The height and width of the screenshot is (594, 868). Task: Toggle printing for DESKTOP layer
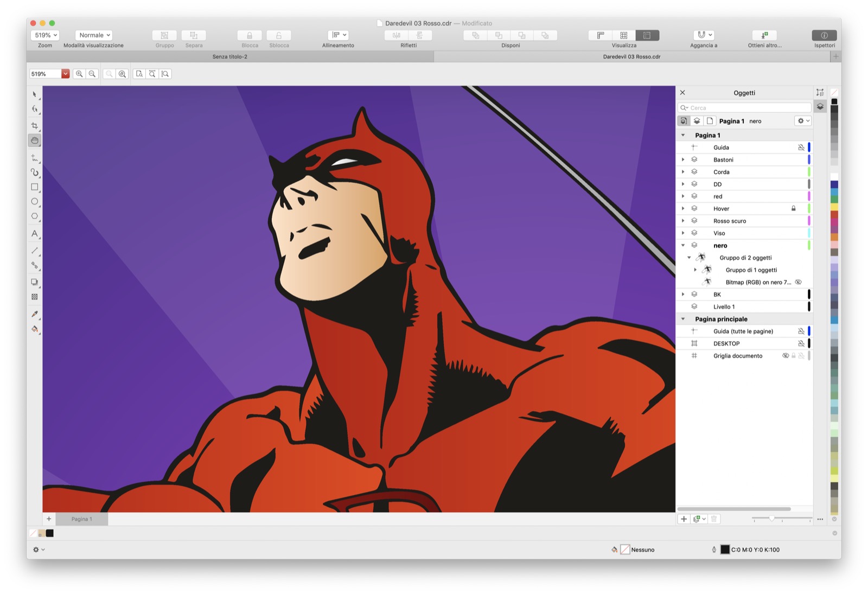point(801,343)
